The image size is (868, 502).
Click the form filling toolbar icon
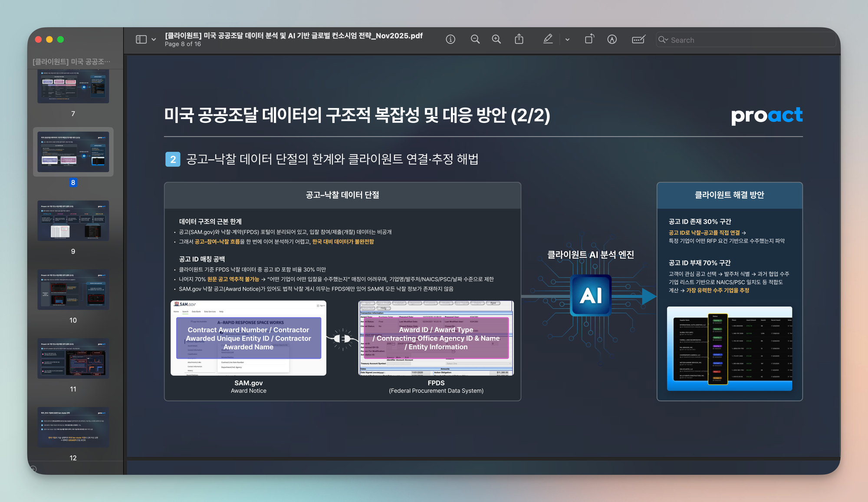click(638, 40)
